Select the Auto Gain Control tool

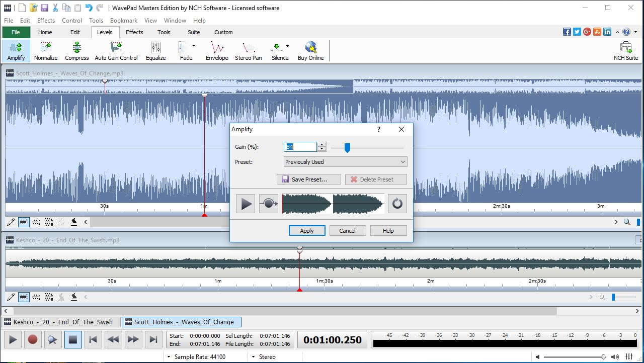[x=116, y=50]
